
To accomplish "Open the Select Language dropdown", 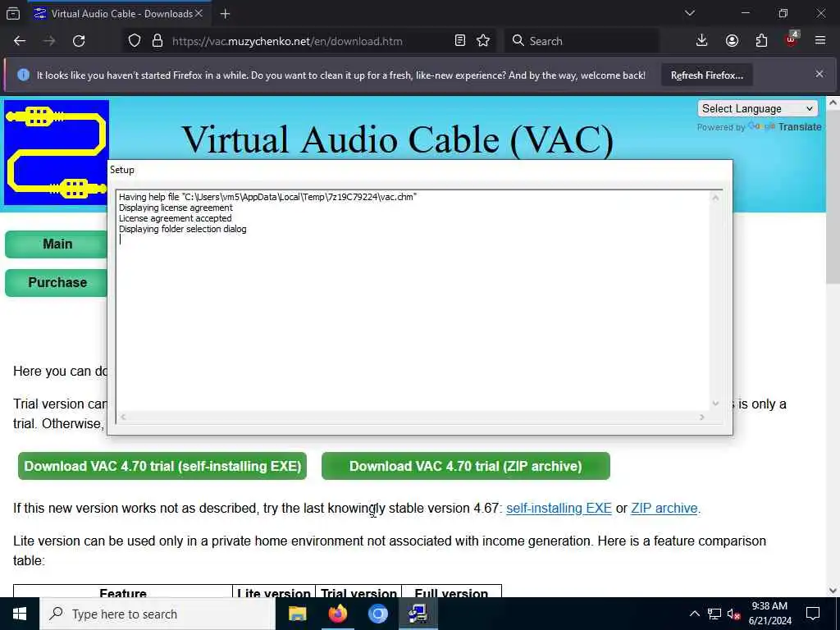I will (x=757, y=109).
